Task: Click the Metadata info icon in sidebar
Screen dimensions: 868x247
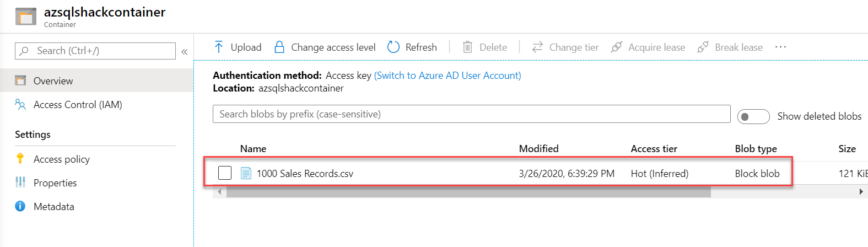Action: [x=20, y=206]
